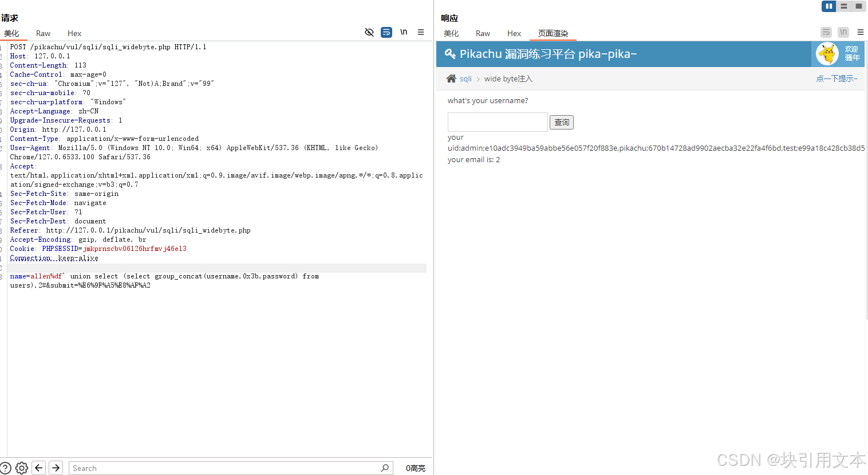Click 'wide byte注入' breadcrumb text
This screenshot has height=475, width=868.
[x=508, y=79]
